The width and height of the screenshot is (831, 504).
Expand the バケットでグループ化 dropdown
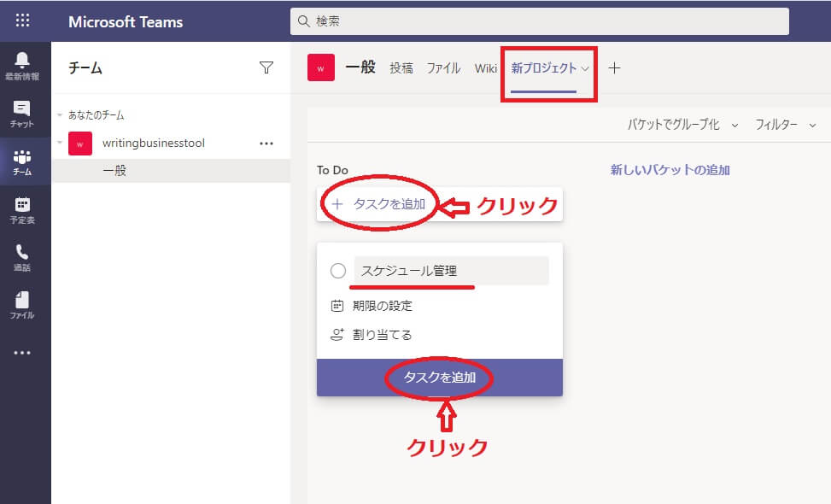[x=682, y=125]
